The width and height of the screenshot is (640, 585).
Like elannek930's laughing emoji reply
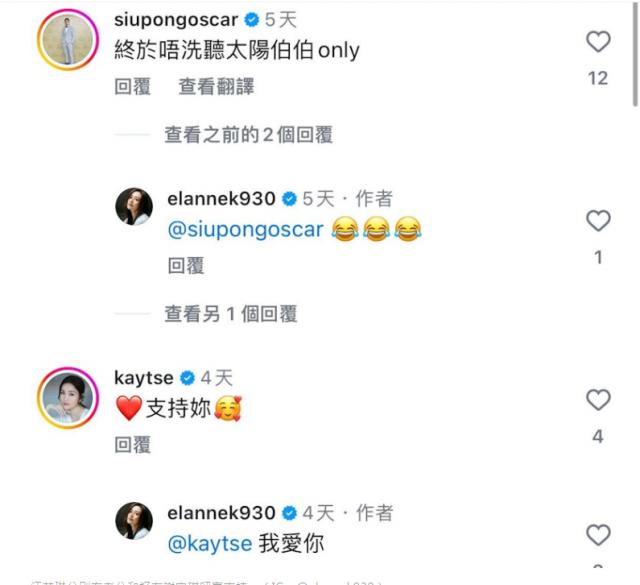pos(597,220)
